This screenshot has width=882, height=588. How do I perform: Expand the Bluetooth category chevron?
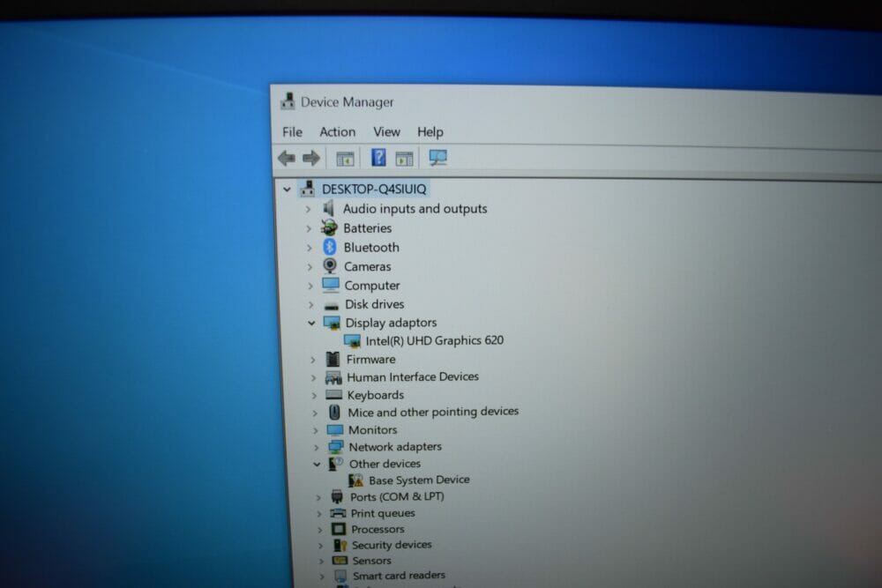coord(310,248)
